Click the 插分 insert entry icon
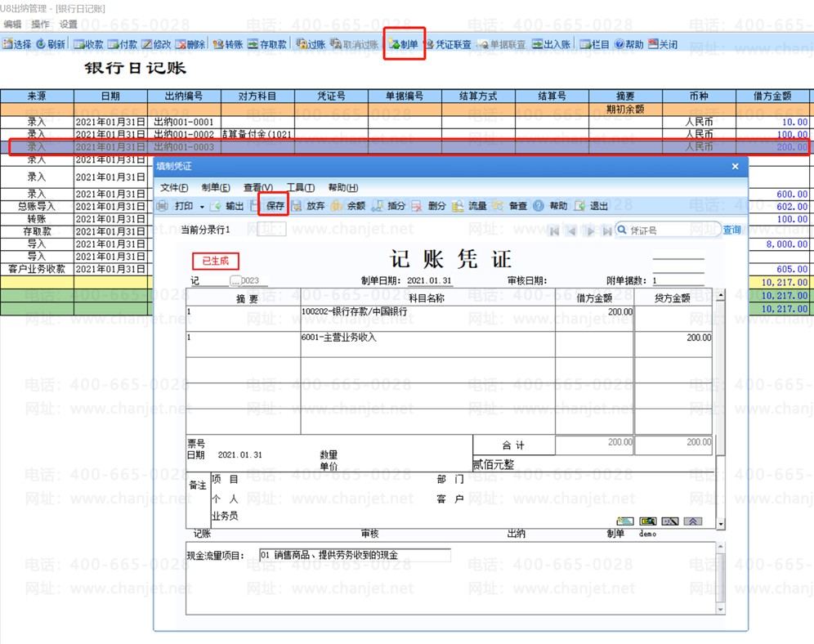This screenshot has width=814, height=644. (389, 206)
